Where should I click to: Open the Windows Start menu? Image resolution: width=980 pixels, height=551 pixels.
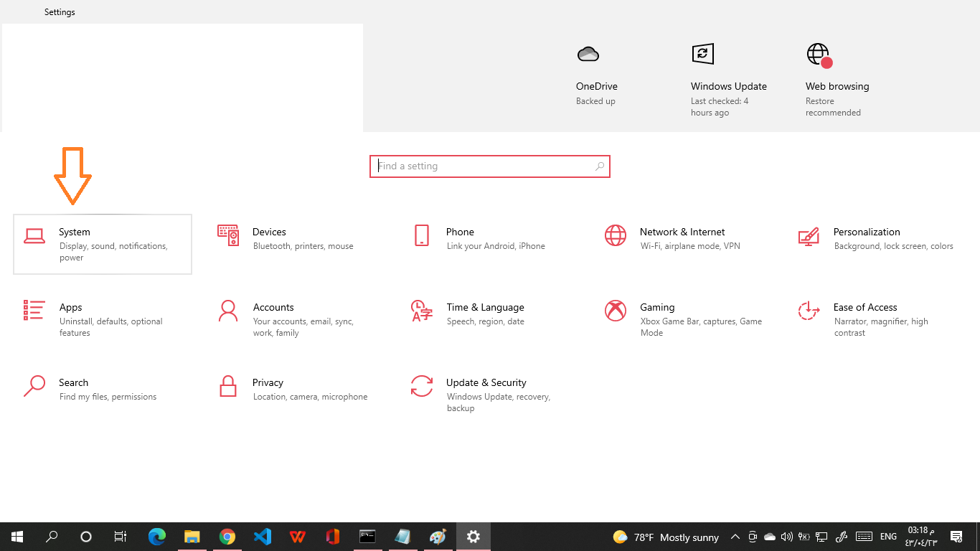click(x=17, y=537)
